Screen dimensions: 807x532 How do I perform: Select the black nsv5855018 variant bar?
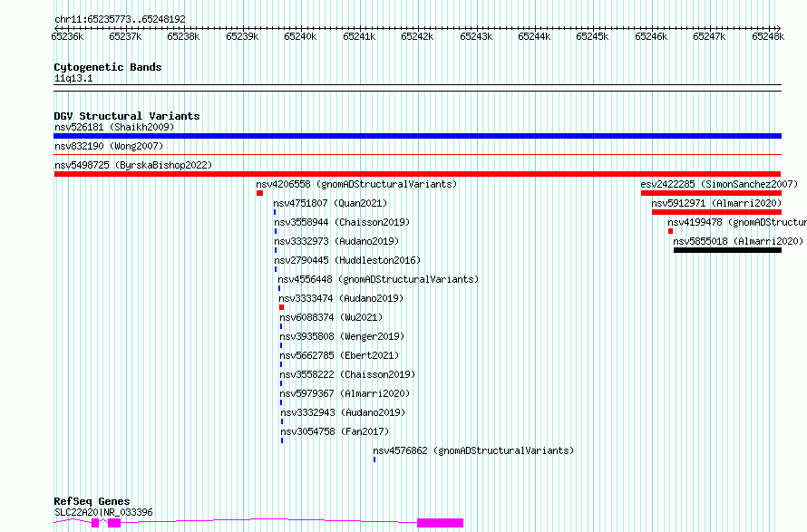[727, 250]
